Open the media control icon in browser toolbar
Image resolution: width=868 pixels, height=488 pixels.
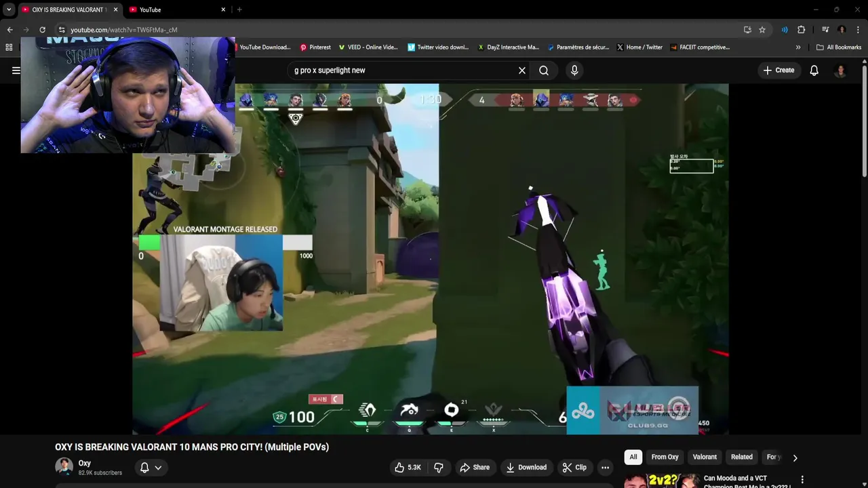coord(825,30)
